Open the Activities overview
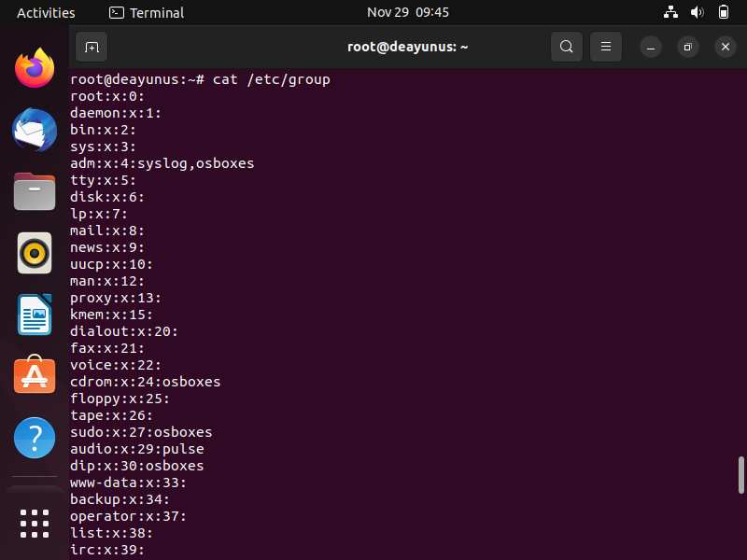 point(46,13)
